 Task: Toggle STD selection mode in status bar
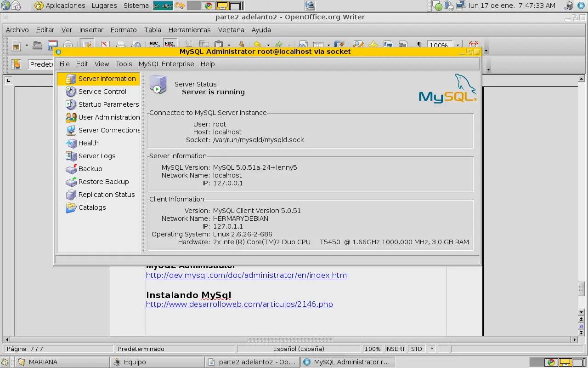(417, 349)
